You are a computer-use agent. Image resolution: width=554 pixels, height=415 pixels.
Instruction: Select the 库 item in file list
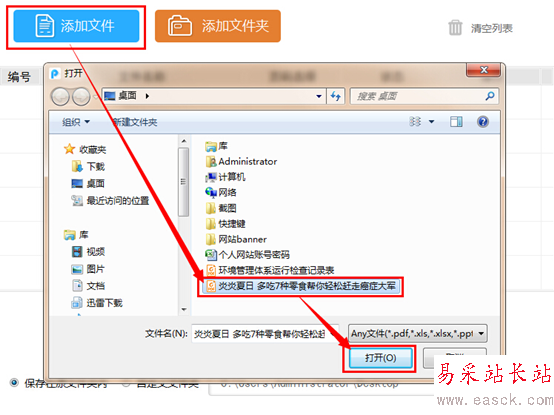pyautogui.click(x=217, y=146)
